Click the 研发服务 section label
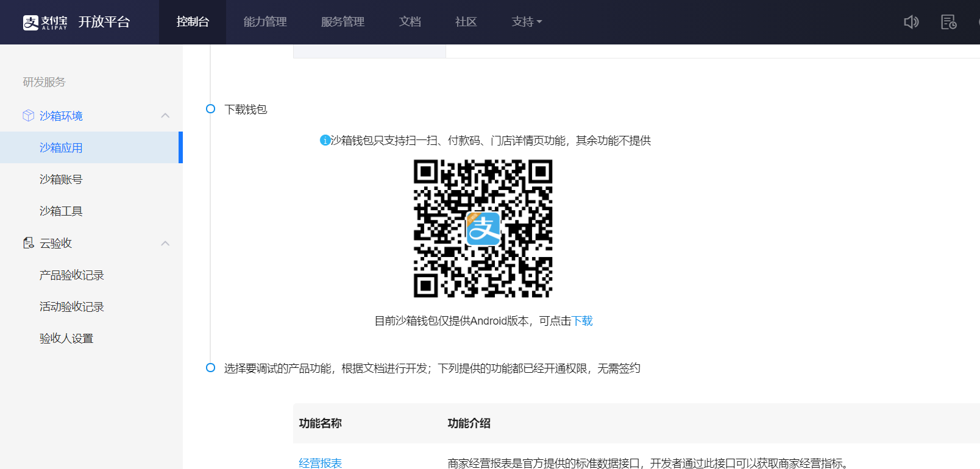Image resolution: width=980 pixels, height=469 pixels. click(44, 82)
